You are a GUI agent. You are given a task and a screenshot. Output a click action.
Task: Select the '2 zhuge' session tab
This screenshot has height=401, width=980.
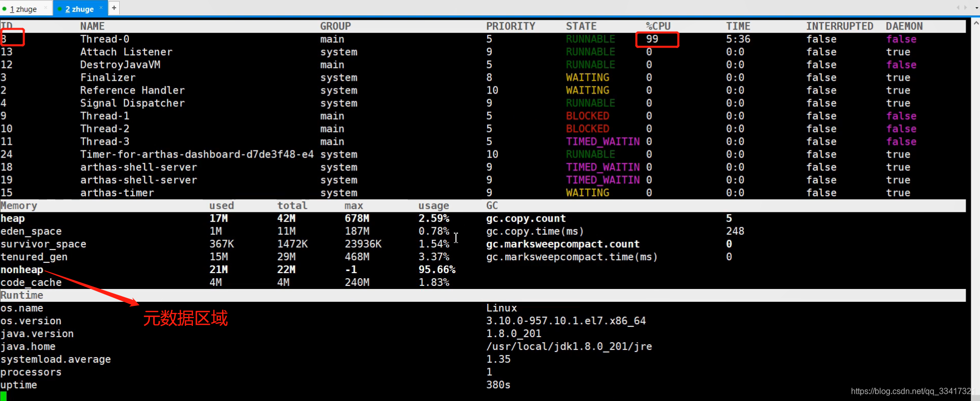(79, 9)
